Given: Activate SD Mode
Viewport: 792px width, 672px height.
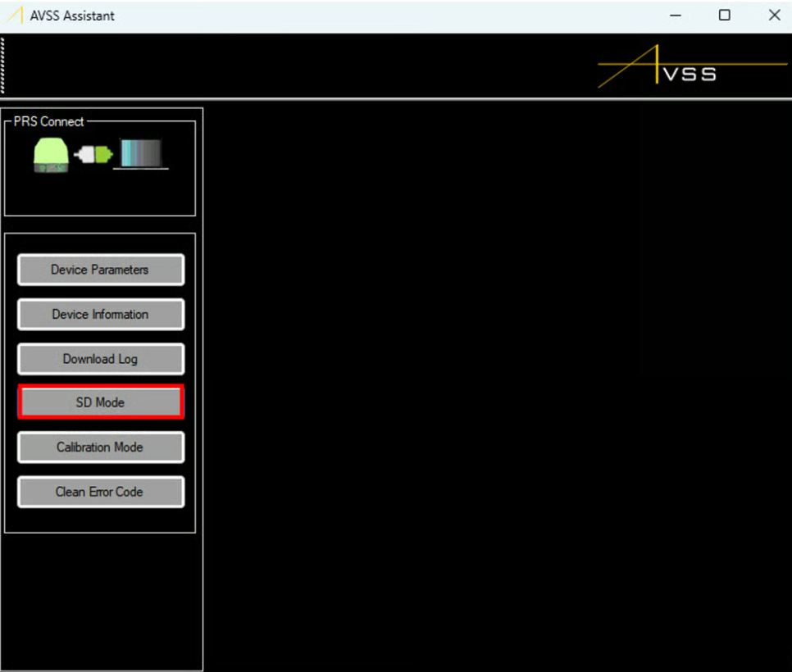Looking at the screenshot, I should (101, 402).
